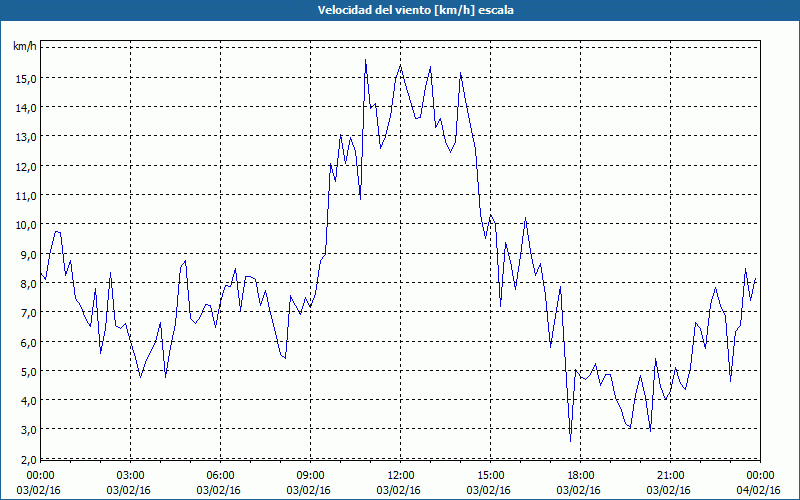
Task: Select the '09:00' time label
Action: [310, 476]
